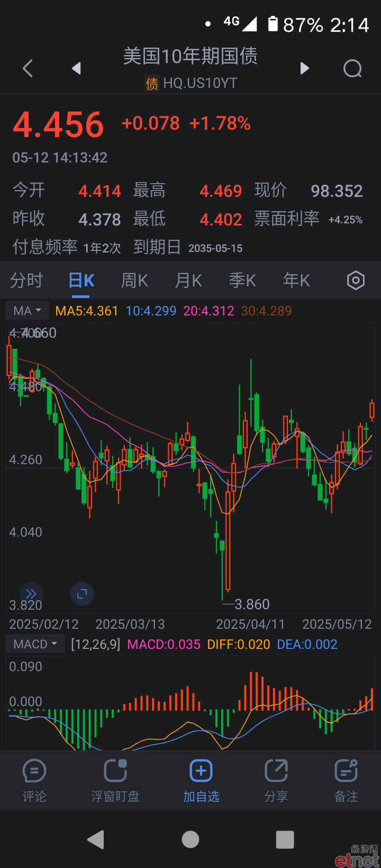Tap the 美国10年期国债 title

click(x=190, y=56)
